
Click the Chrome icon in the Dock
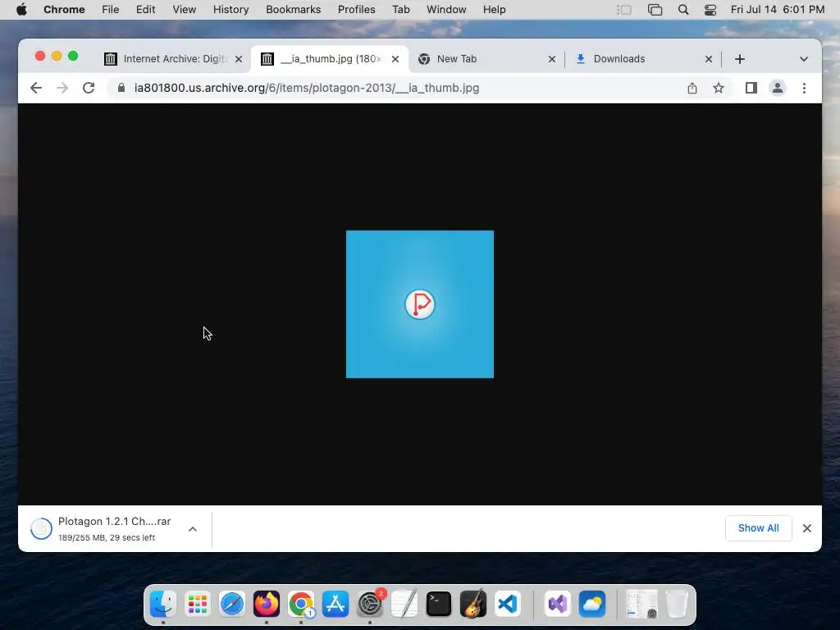click(301, 605)
